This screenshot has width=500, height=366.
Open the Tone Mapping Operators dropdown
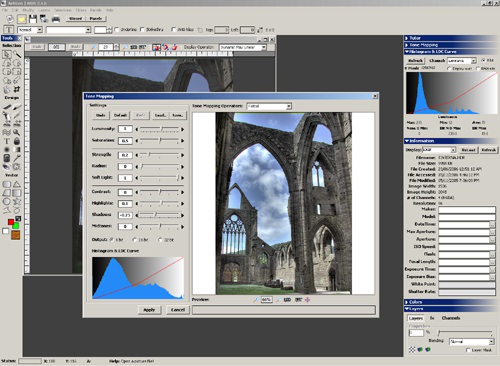coord(269,106)
